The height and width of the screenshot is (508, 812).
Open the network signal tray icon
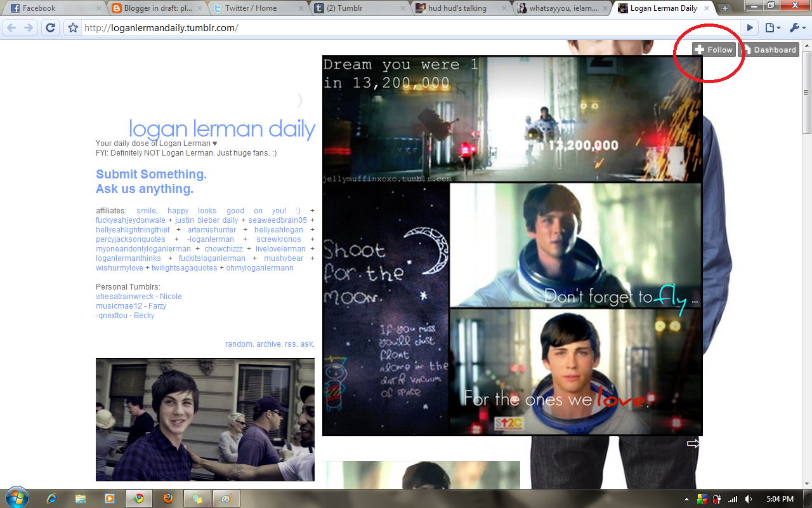click(733, 499)
